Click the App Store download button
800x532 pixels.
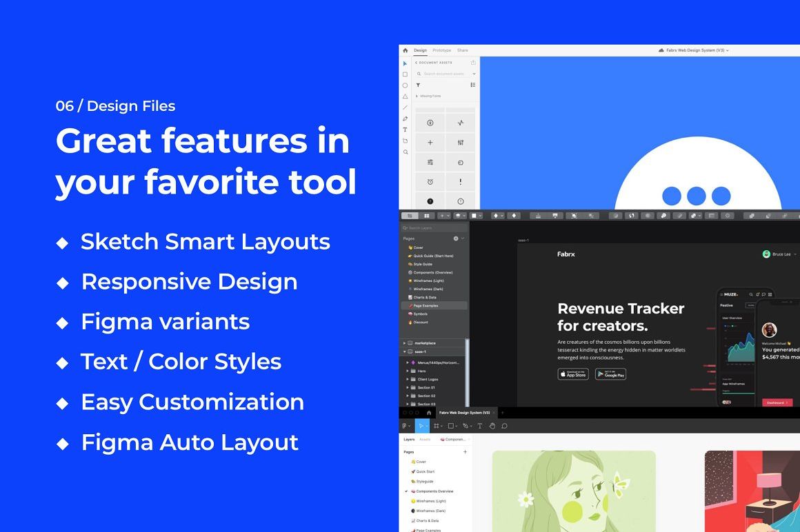coord(572,374)
